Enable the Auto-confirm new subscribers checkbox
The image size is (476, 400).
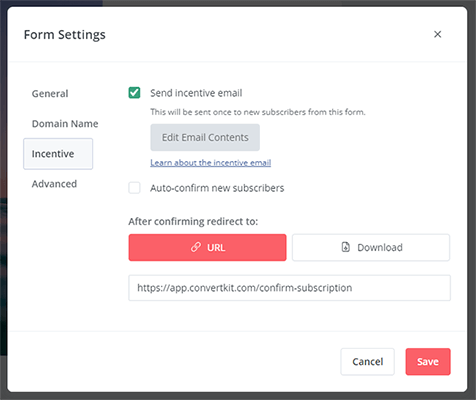[x=134, y=188]
